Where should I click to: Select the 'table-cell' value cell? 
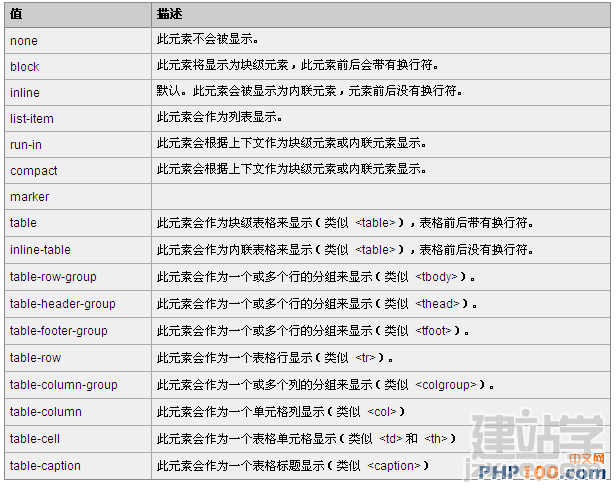(78, 439)
